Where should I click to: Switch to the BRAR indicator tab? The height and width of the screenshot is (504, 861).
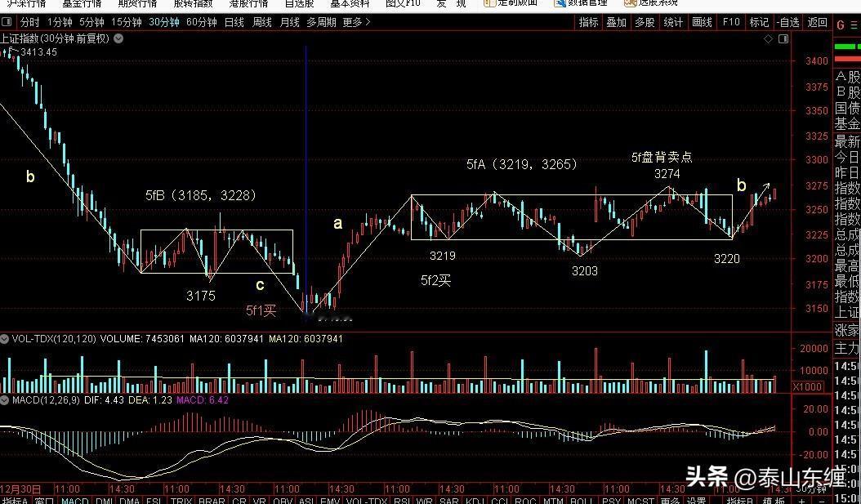point(212,500)
